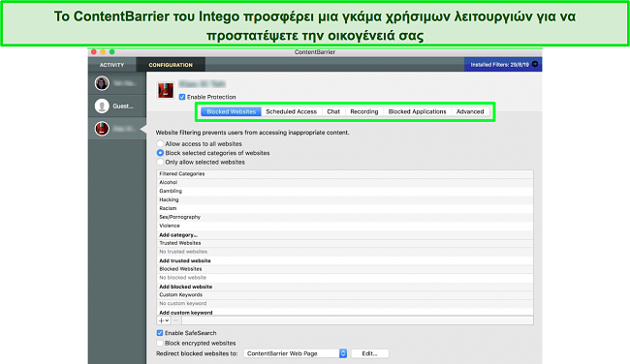This screenshot has width=630, height=364.
Task: Select the Violence category row
Action: click(x=345, y=226)
